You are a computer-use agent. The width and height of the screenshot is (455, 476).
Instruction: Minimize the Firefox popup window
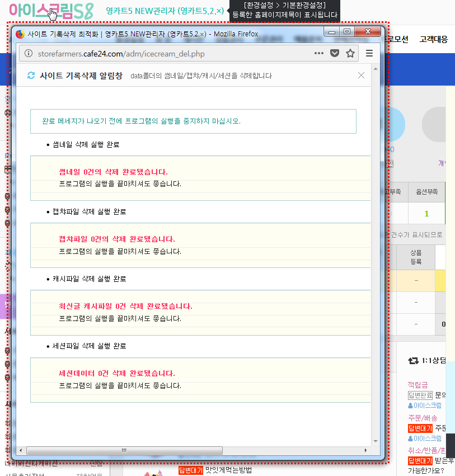pos(332,32)
